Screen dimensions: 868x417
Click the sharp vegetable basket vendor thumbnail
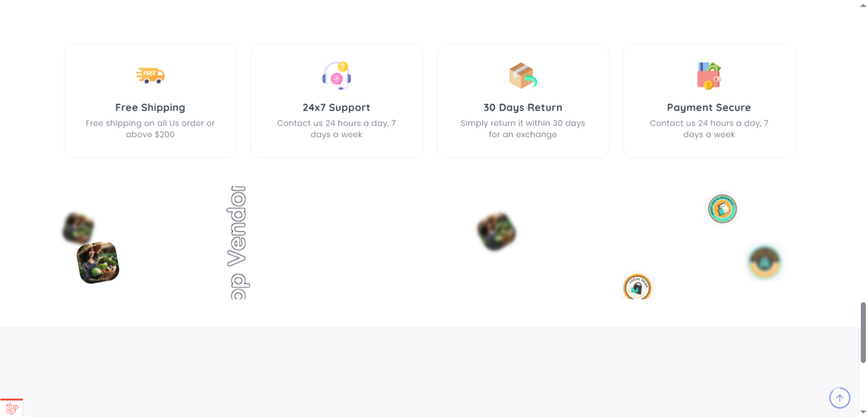(98, 263)
